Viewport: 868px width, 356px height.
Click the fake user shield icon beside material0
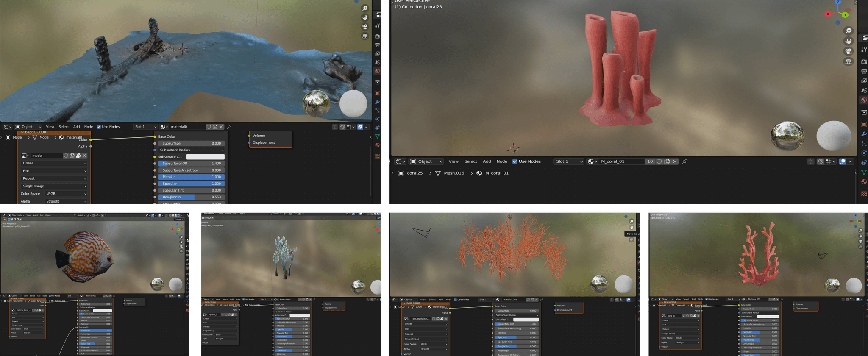[x=209, y=127]
